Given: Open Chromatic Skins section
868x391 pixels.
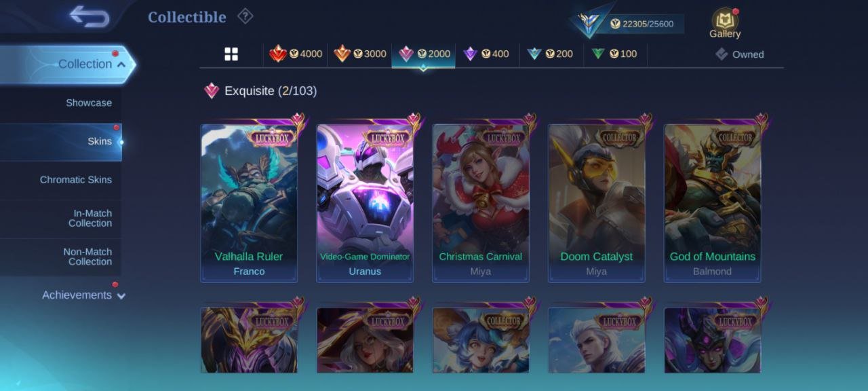Looking at the screenshot, I should pos(76,180).
